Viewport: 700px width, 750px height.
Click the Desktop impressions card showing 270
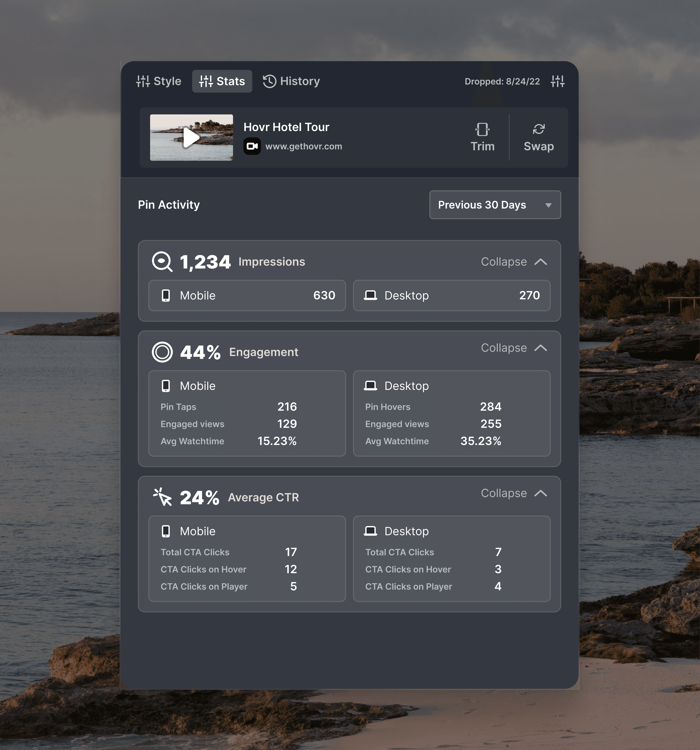click(x=451, y=295)
